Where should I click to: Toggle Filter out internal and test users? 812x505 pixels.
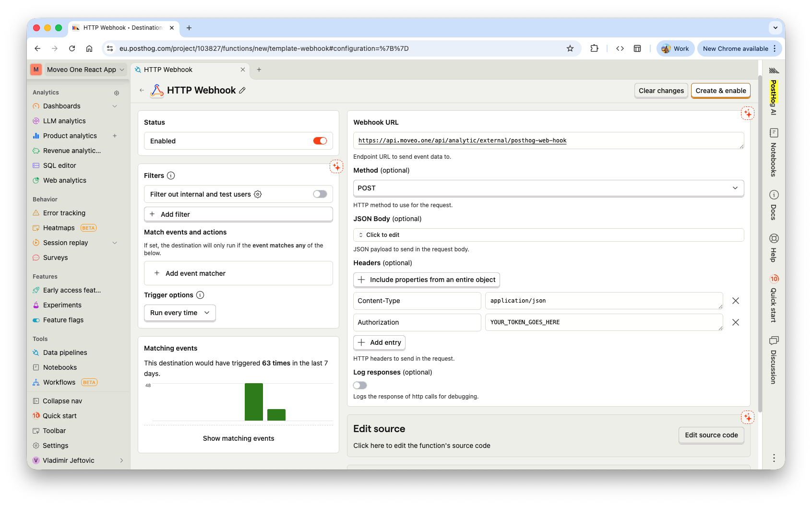click(x=320, y=194)
